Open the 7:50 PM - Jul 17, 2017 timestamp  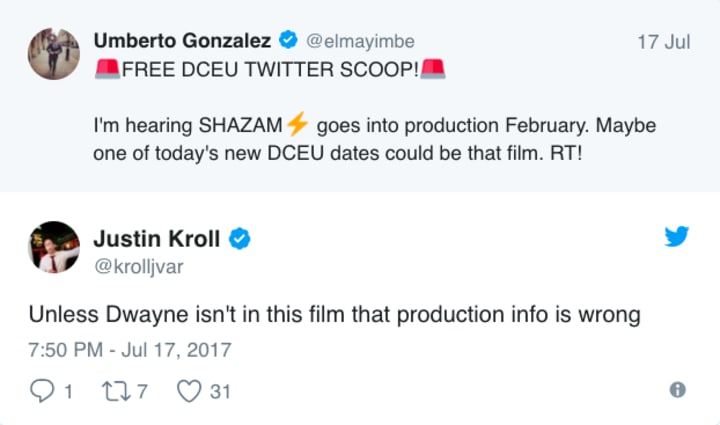pyautogui.click(x=130, y=350)
